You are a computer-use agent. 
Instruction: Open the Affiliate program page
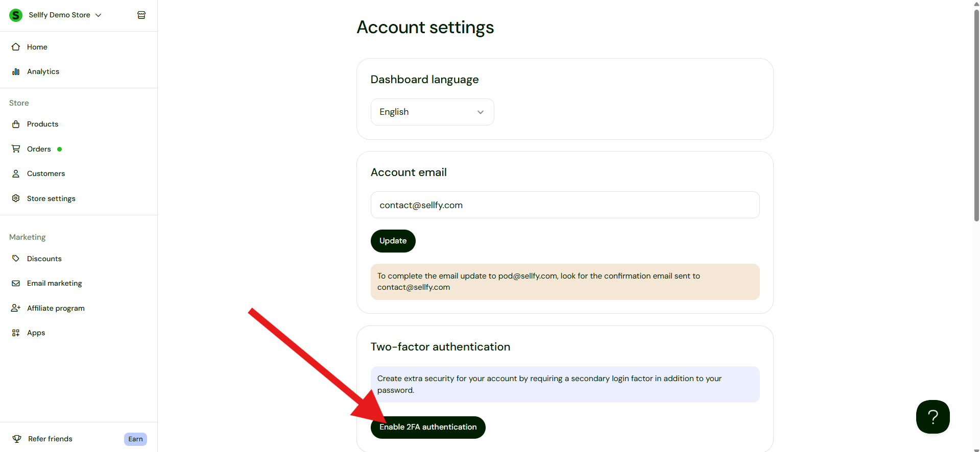pyautogui.click(x=56, y=308)
